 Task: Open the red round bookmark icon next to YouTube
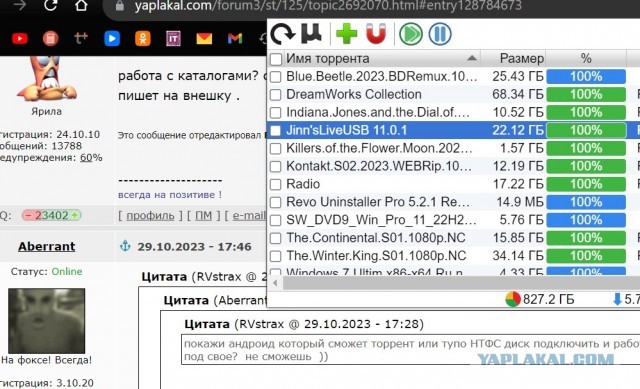pos(51,39)
